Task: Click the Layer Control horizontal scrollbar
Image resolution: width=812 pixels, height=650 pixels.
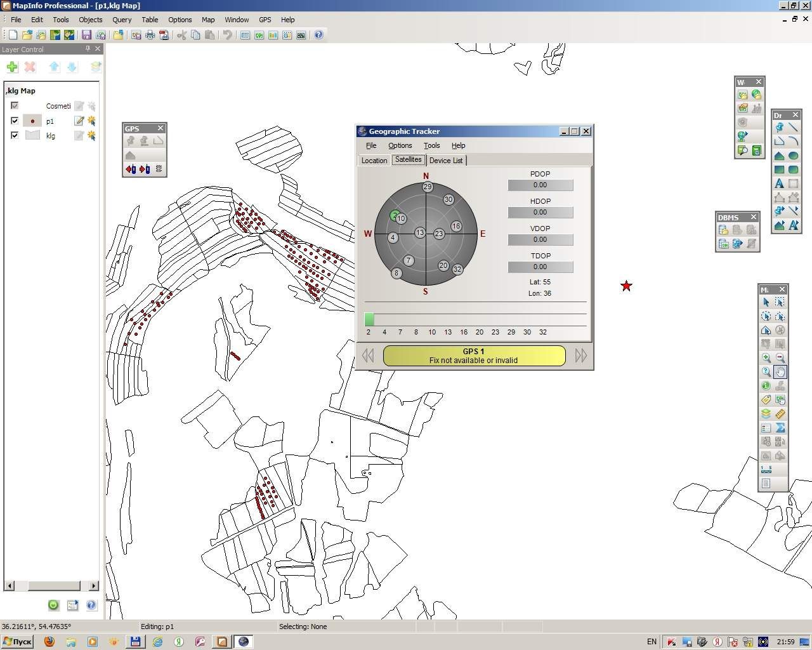Action: 51,585
